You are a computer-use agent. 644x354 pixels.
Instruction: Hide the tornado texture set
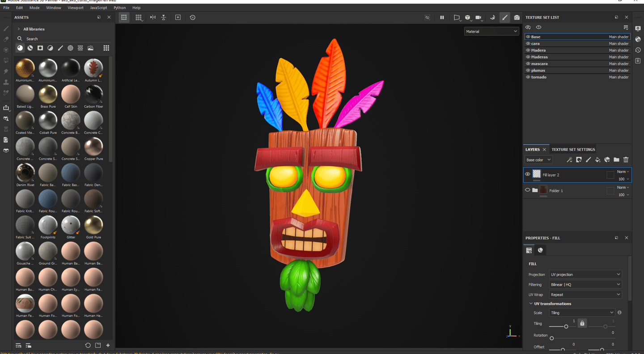click(x=528, y=77)
